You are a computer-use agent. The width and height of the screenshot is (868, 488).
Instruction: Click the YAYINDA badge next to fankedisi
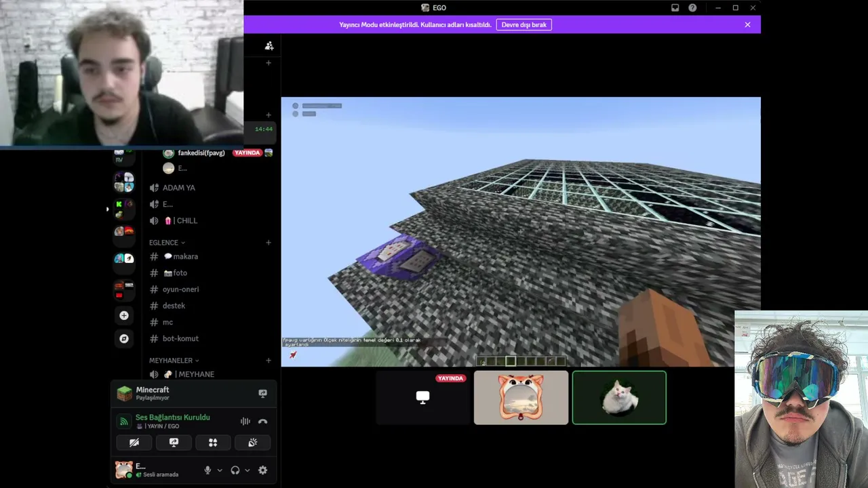click(247, 153)
